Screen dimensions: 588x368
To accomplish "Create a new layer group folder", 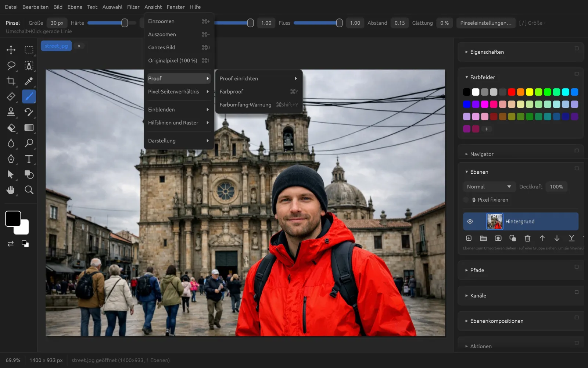I will tap(483, 238).
